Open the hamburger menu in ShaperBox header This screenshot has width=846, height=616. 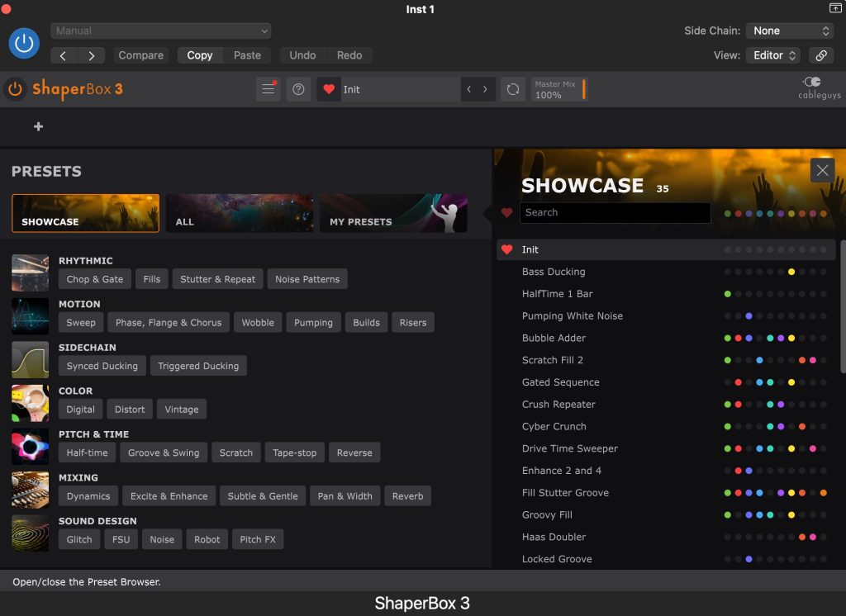pos(269,89)
